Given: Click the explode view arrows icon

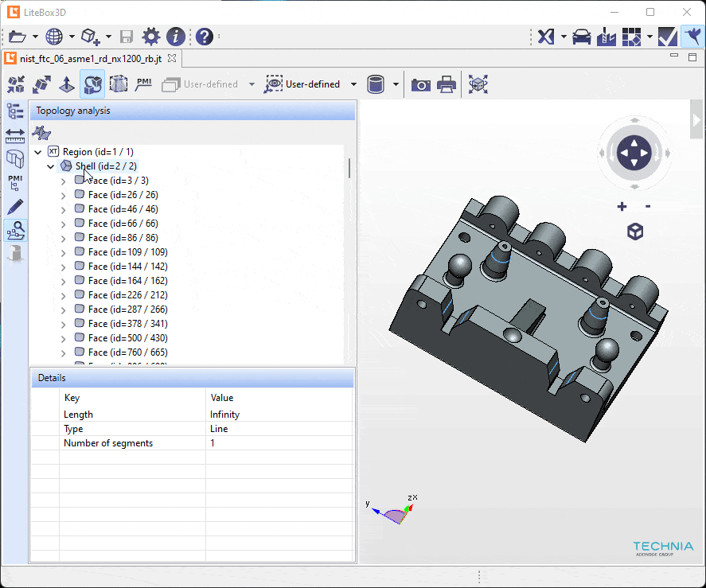Looking at the screenshot, I should tap(16, 84).
